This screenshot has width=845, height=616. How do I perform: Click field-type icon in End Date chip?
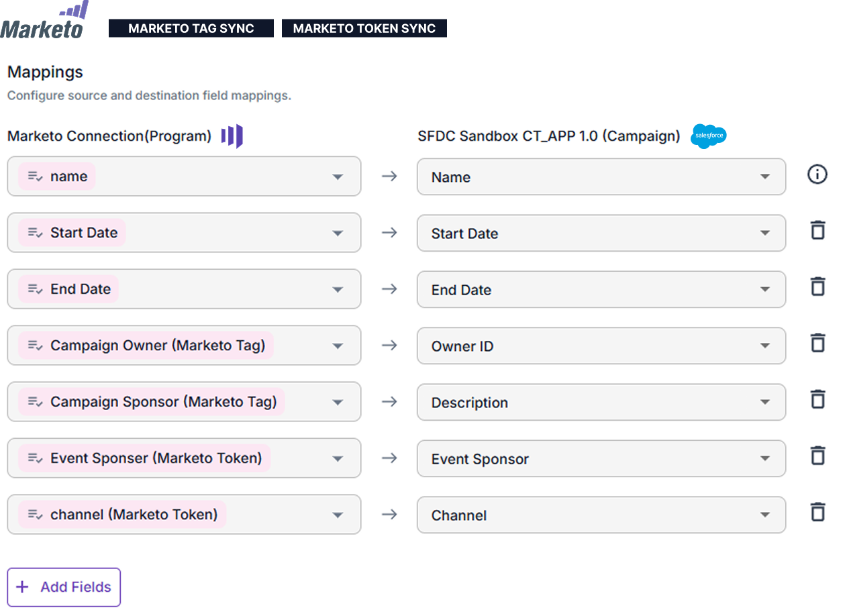[36, 289]
